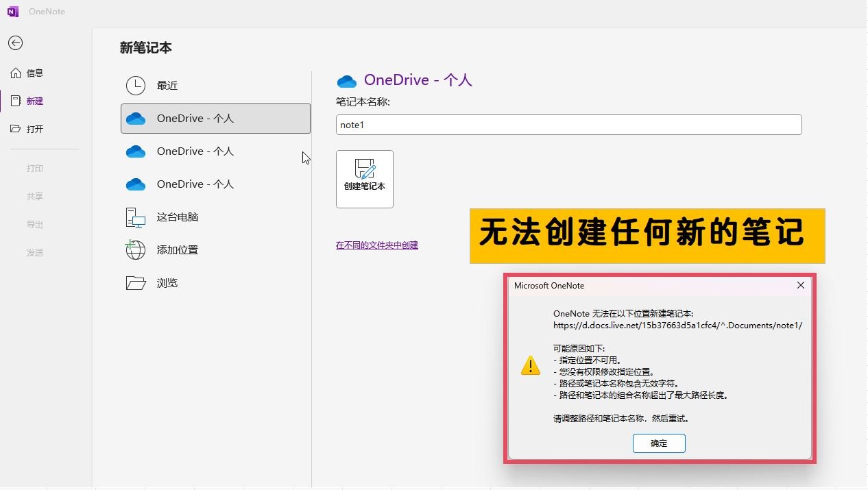Close the Microsoft OneNote error dialog
Viewport: 868px width, 490px height.
pos(800,286)
